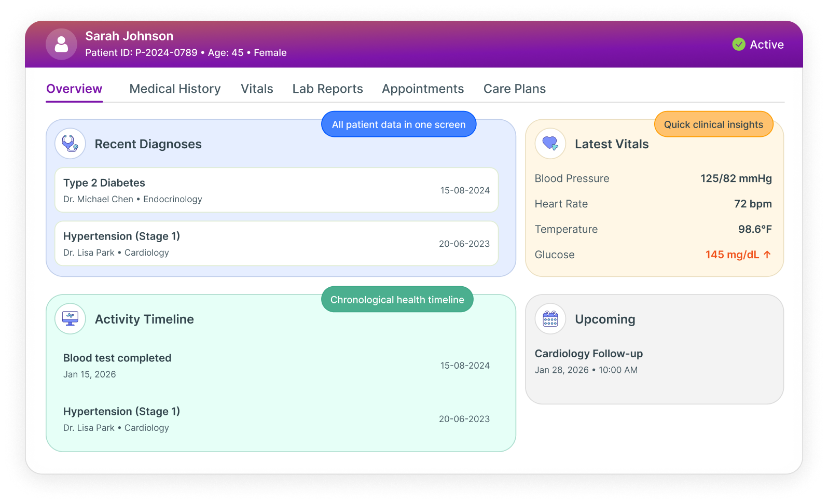
Task: Select the Care Plans tab
Action: (x=514, y=89)
